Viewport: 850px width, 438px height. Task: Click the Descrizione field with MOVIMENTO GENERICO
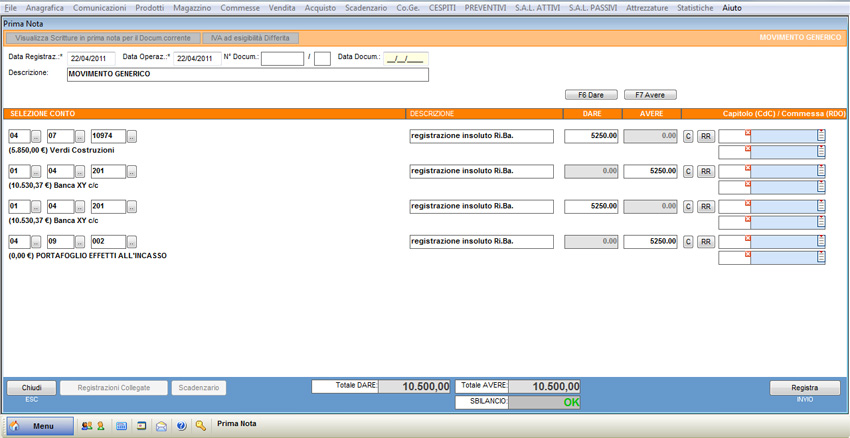click(247, 74)
